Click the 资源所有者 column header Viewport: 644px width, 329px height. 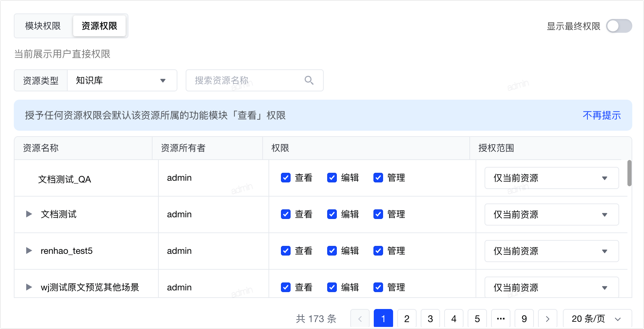click(207, 148)
